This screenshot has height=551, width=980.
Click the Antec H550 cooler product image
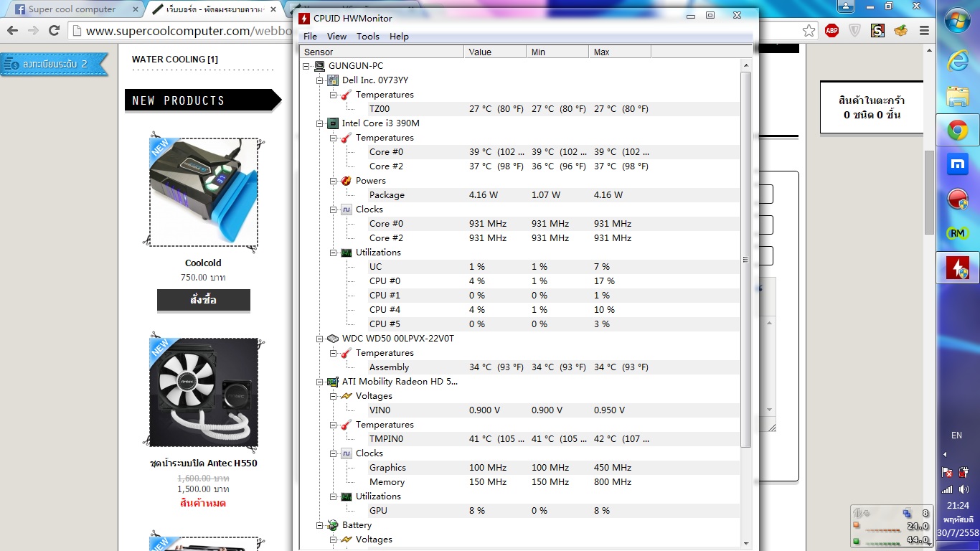[x=204, y=392]
